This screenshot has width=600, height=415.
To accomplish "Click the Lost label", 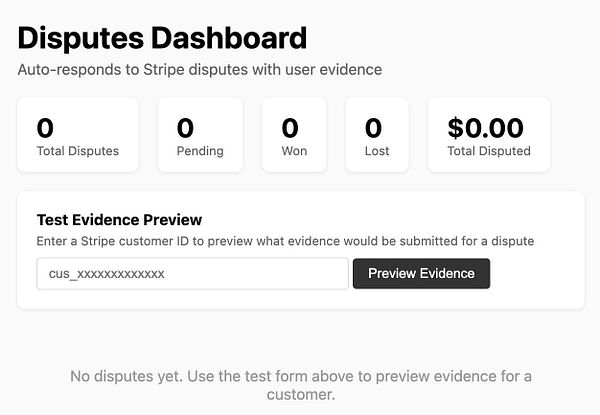I will click(377, 151).
